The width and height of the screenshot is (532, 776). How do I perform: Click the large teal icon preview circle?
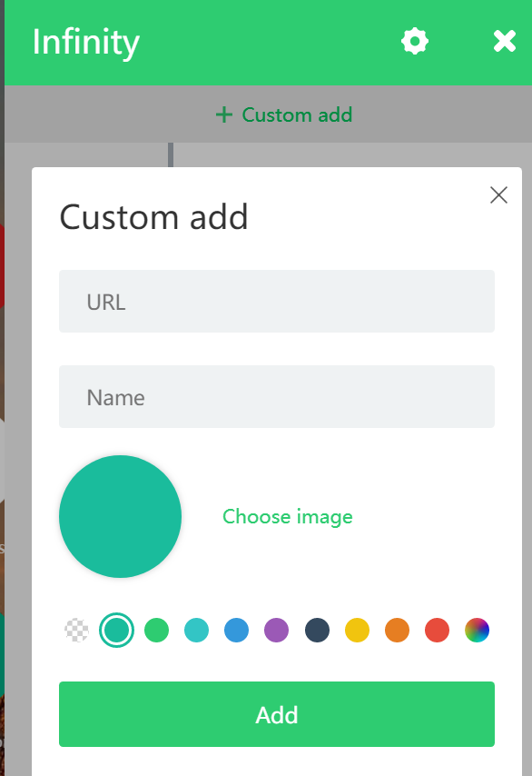[120, 516]
